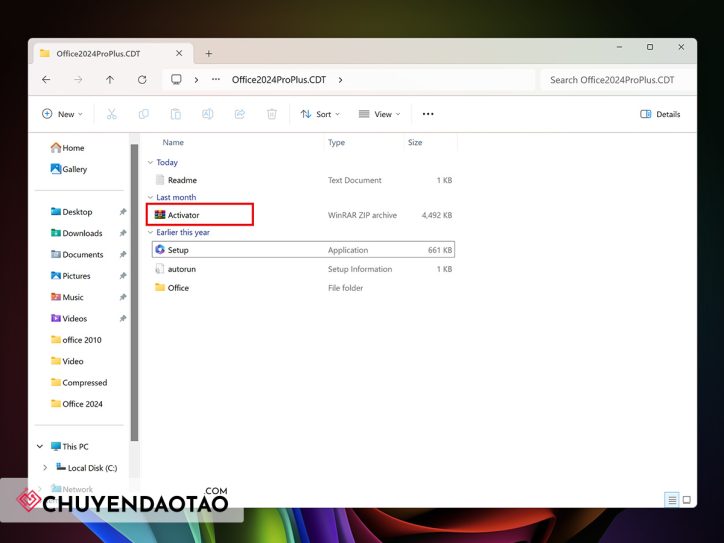
Task: Go up one folder level
Action: (110, 80)
